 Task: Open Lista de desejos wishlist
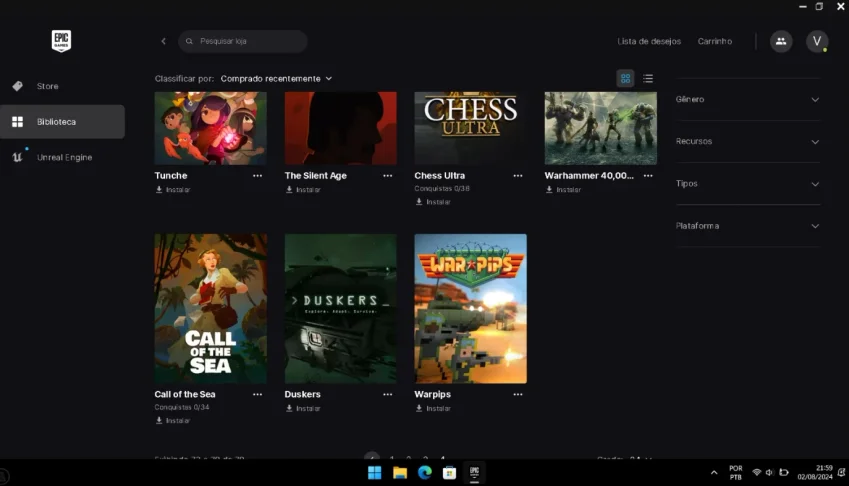649,41
